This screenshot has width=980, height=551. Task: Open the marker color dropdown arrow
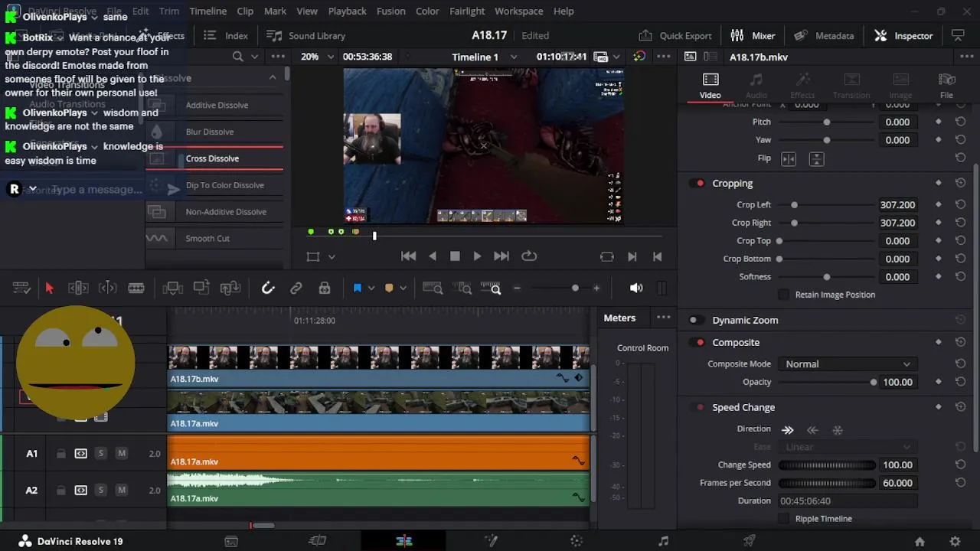[403, 289]
